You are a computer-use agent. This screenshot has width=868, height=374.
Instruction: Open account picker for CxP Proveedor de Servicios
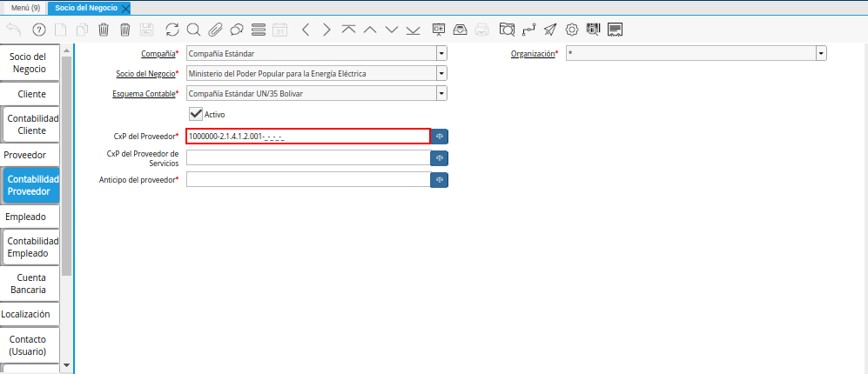point(440,158)
